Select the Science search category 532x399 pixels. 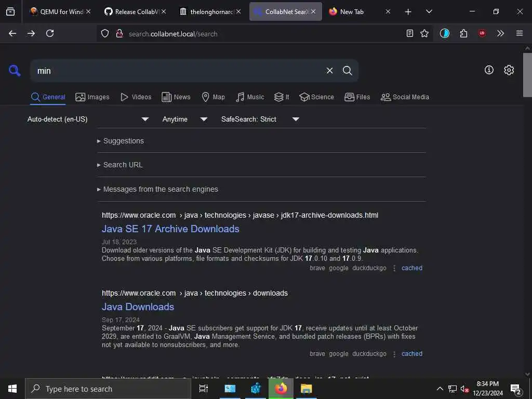pos(316,97)
